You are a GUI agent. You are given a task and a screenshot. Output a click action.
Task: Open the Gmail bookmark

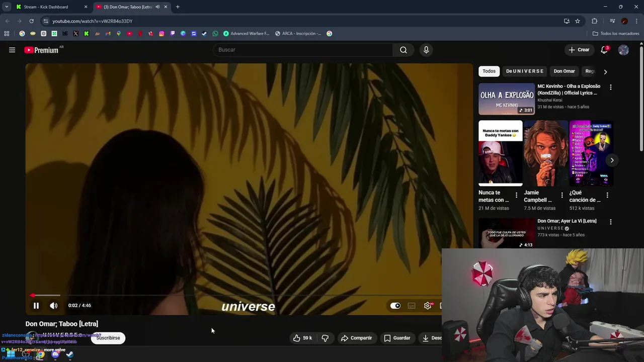(108, 34)
